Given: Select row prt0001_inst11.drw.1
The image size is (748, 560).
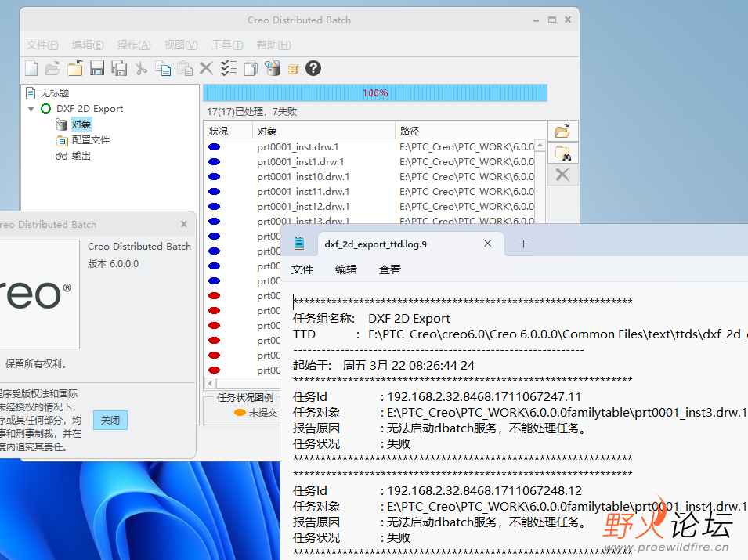Looking at the screenshot, I should point(370,191).
